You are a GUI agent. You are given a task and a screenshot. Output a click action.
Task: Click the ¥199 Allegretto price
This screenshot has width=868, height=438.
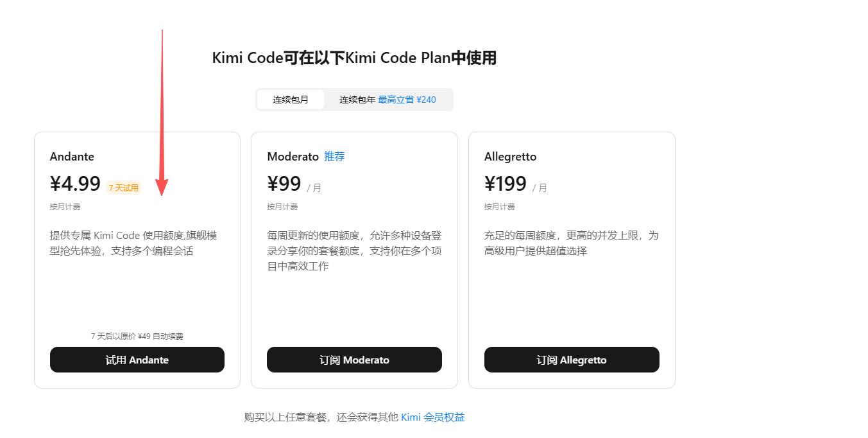point(506,184)
